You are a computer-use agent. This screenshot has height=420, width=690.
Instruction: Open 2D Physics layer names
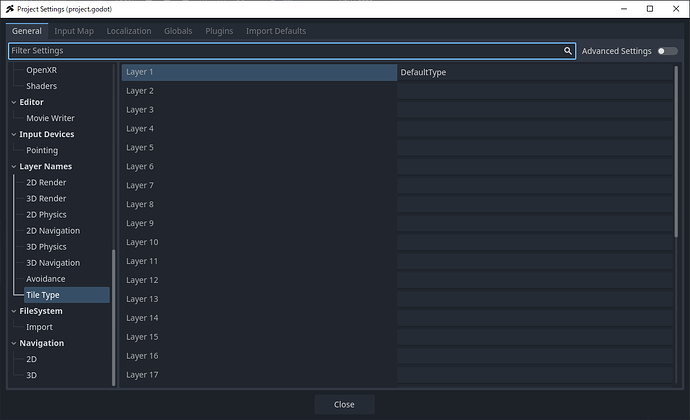click(46, 214)
